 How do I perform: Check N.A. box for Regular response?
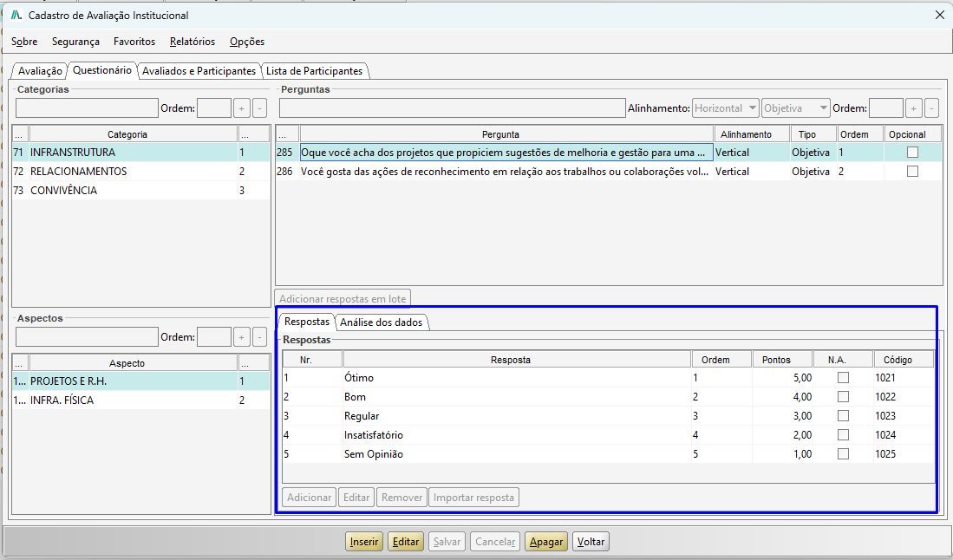pos(843,416)
